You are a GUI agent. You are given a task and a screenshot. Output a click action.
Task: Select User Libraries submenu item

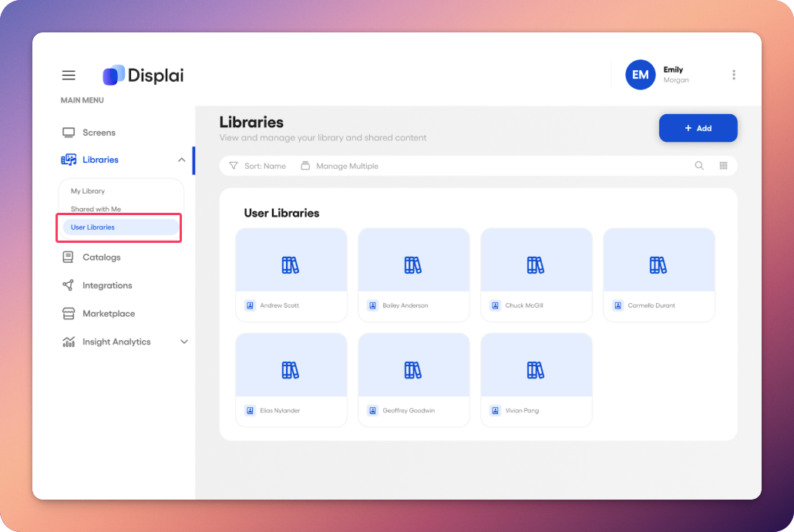pos(120,227)
